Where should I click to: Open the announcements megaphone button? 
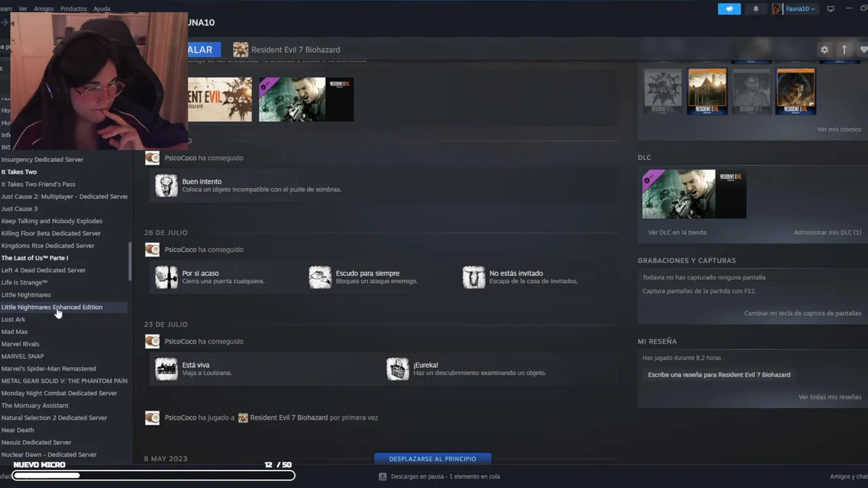(730, 9)
